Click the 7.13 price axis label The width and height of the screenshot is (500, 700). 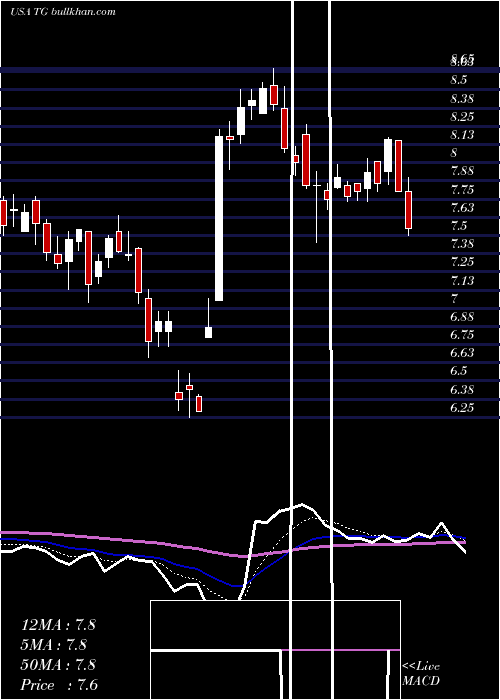point(462,280)
